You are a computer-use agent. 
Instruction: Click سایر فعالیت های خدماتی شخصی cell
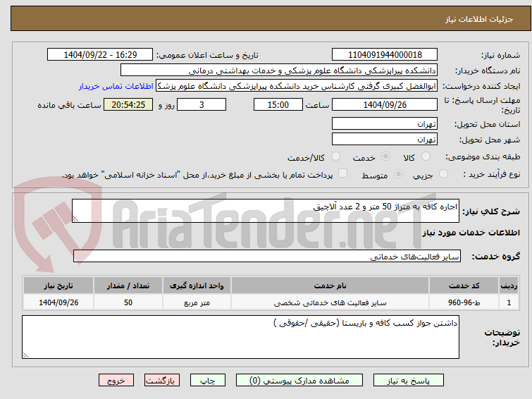coord(330,302)
